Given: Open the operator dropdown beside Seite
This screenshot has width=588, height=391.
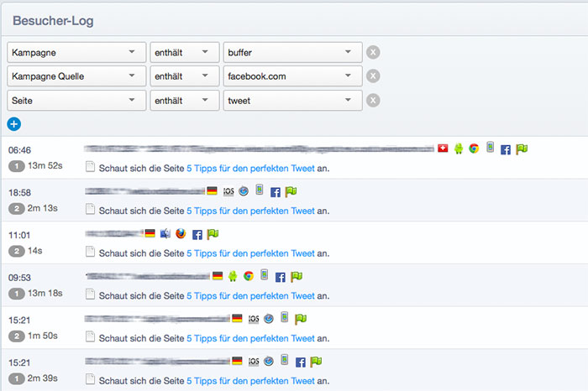Looking at the screenshot, I should coord(185,101).
